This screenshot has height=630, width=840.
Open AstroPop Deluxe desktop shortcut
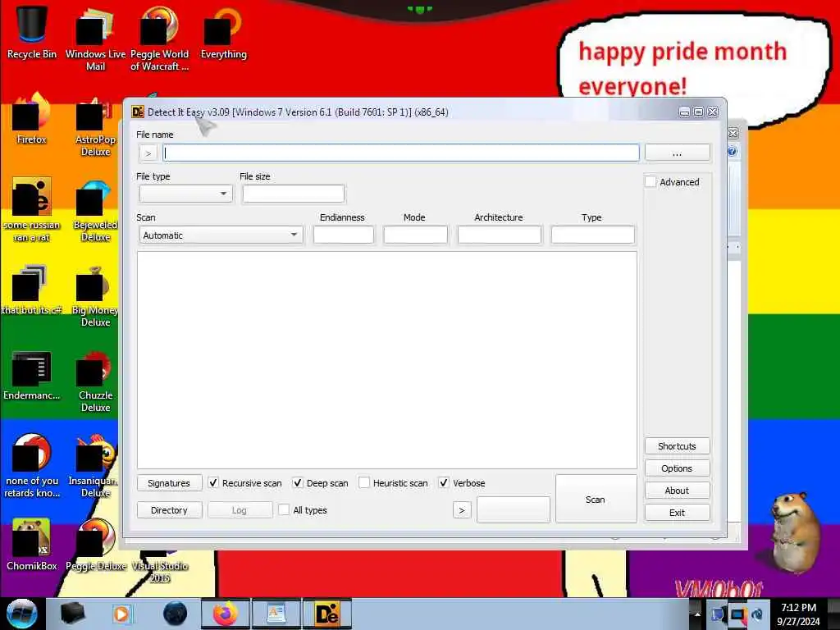[95, 126]
